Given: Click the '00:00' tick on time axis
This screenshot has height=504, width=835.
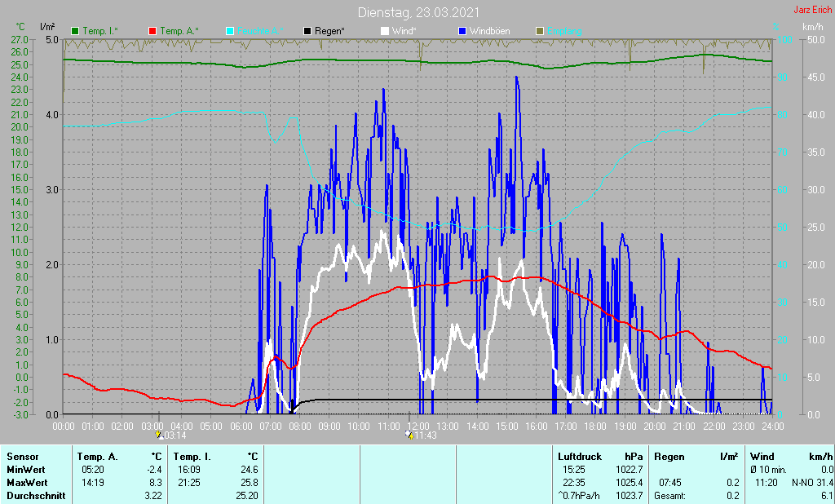Looking at the screenshot, I should (64, 427).
